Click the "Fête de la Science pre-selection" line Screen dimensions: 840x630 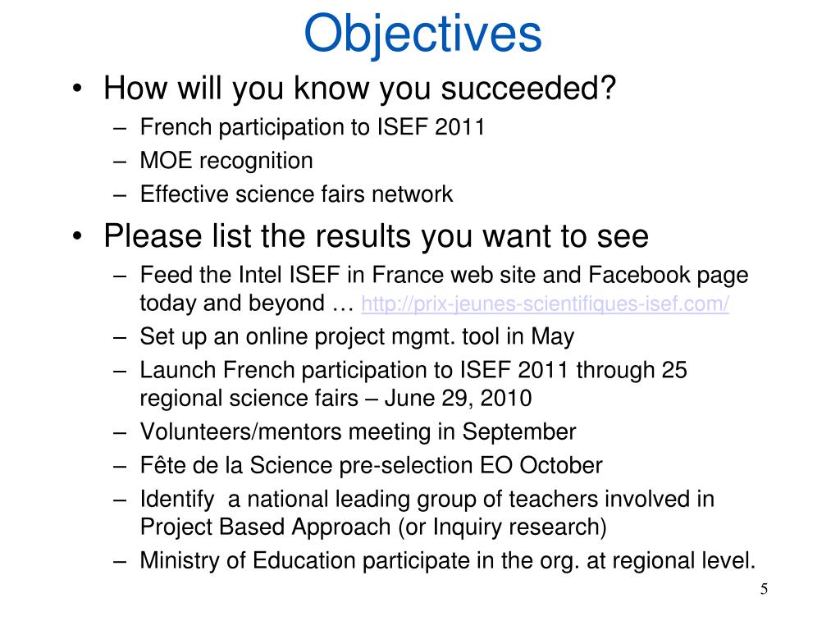click(371, 466)
